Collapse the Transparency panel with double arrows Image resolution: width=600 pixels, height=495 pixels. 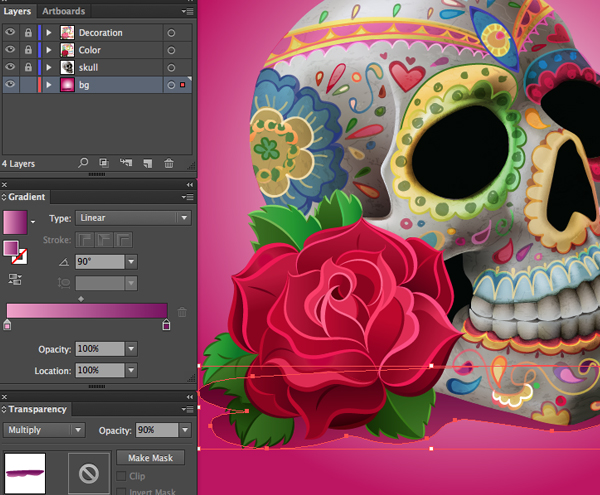coord(190,397)
